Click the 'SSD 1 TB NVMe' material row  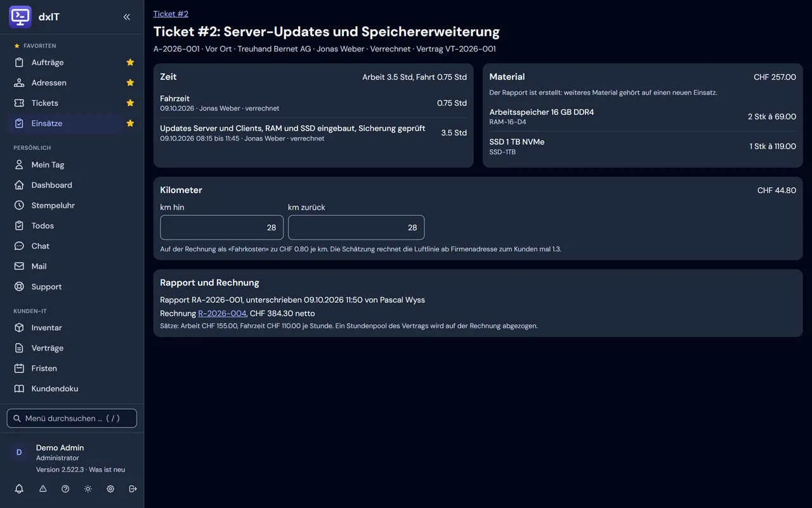[643, 147]
